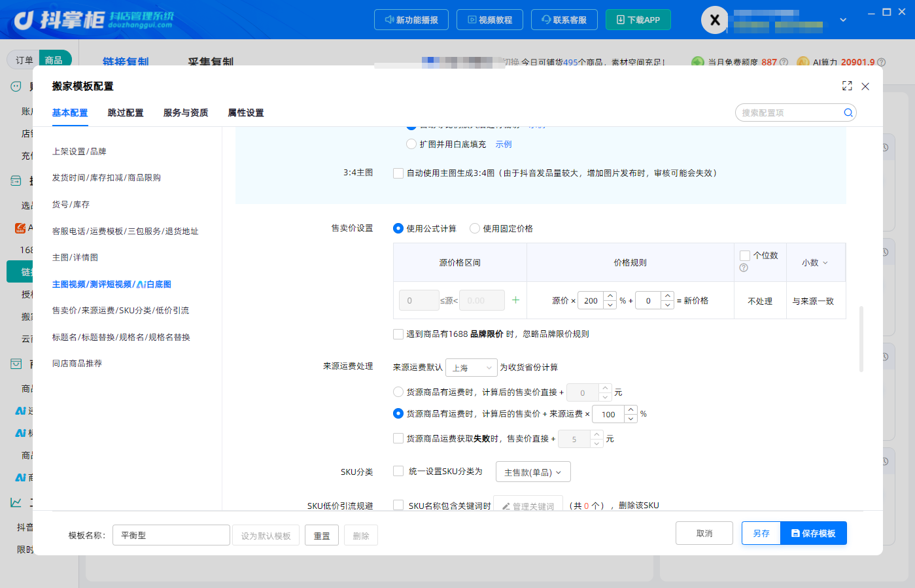
Task: Increase the 源价 percentage value of 200
Action: [x=610, y=296]
